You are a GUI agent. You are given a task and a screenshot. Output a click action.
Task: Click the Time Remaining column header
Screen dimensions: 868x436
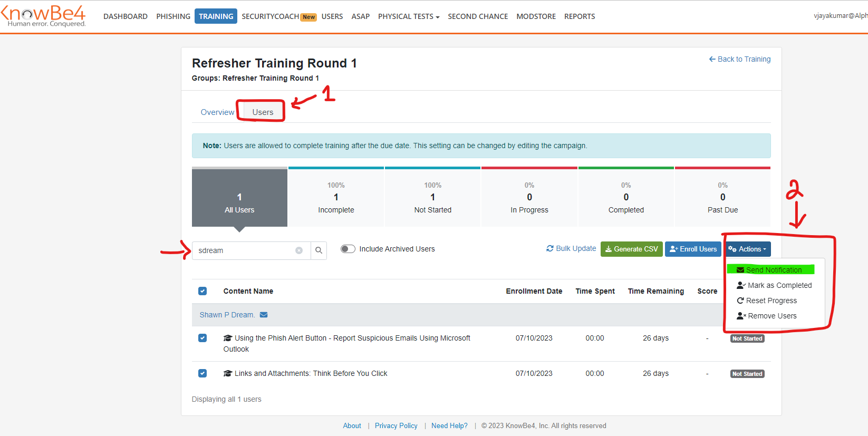656,291
